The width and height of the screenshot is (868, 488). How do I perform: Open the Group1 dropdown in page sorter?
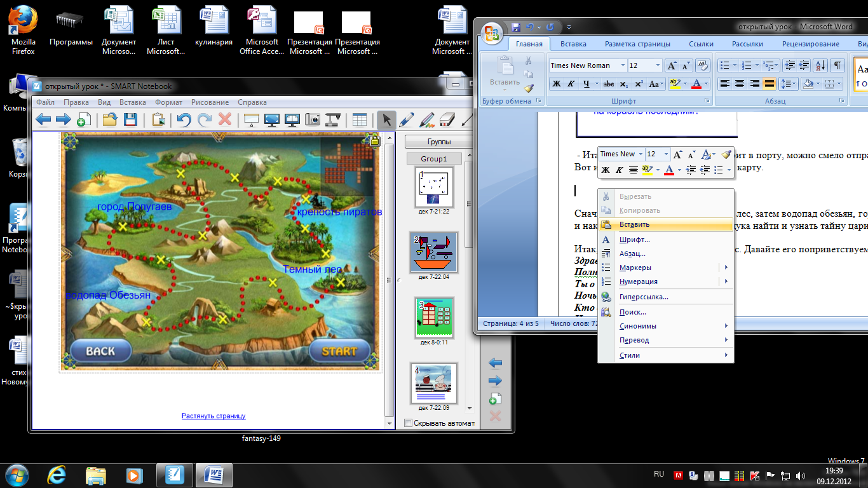(x=433, y=159)
